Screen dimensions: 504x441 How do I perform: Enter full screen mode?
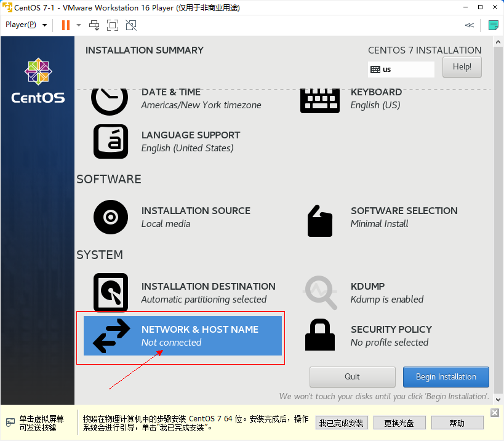click(x=113, y=25)
